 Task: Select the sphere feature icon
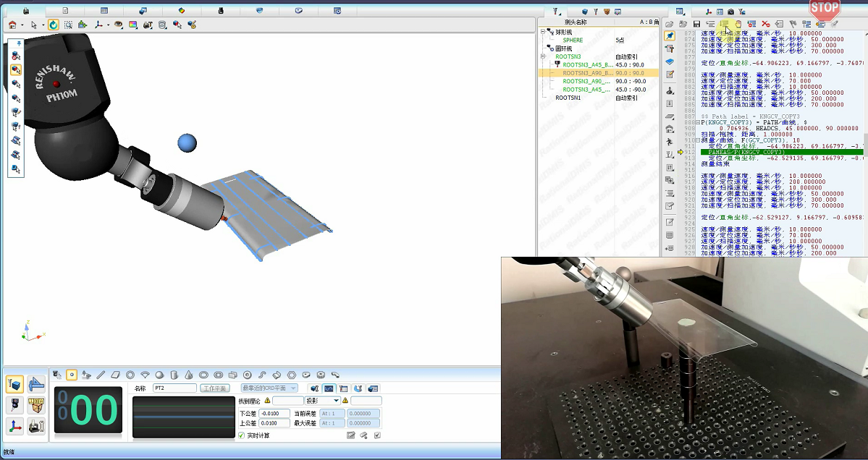tap(159, 375)
